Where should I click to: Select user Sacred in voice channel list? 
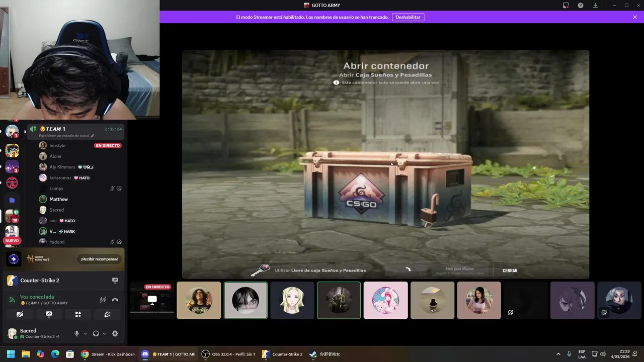point(56,210)
